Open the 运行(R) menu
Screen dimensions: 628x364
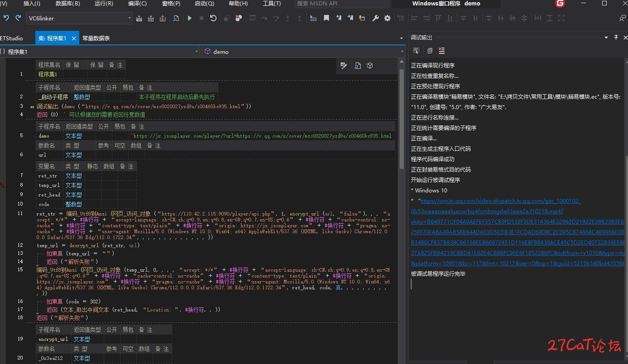click(x=104, y=4)
